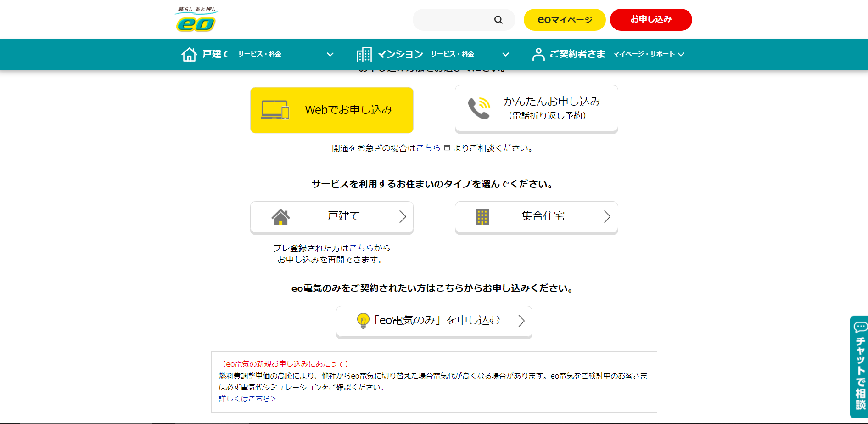Screen dimensions: 868x424
Task: Expand the ご契約者さま support dropdown
Action: [x=681, y=54]
